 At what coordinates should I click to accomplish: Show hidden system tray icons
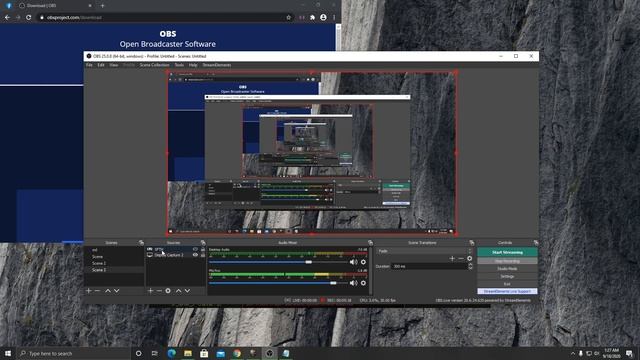pyautogui.click(x=573, y=353)
